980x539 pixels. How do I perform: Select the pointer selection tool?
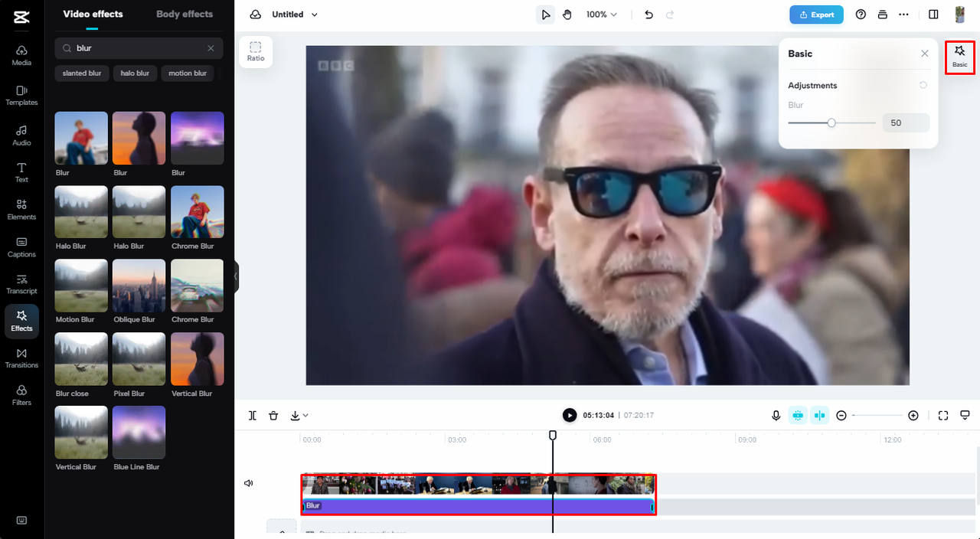pyautogui.click(x=545, y=15)
